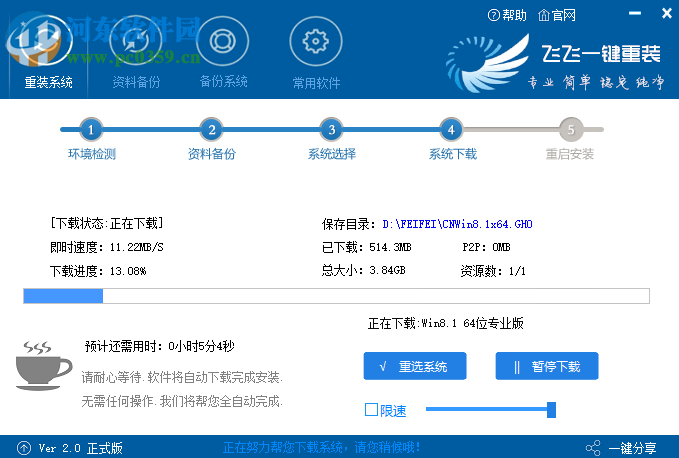The height and width of the screenshot is (458, 679).
Task: Click the 一键分享 share icon
Action: click(x=593, y=448)
